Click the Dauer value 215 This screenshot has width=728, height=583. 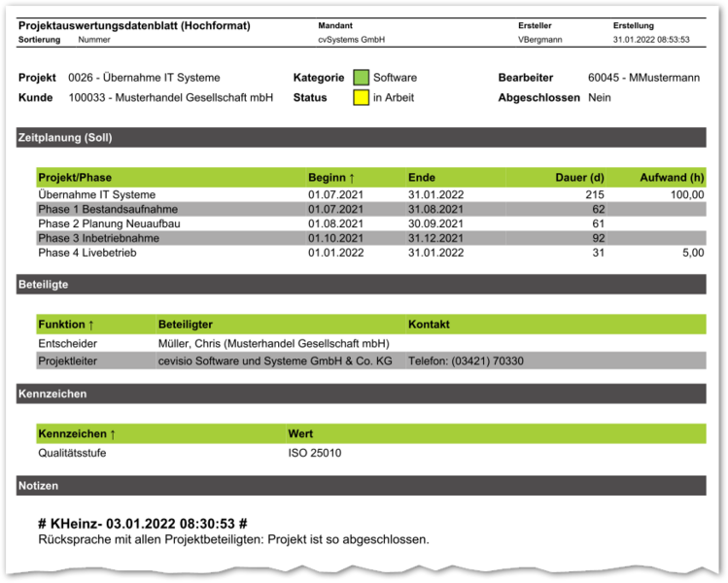click(x=595, y=194)
